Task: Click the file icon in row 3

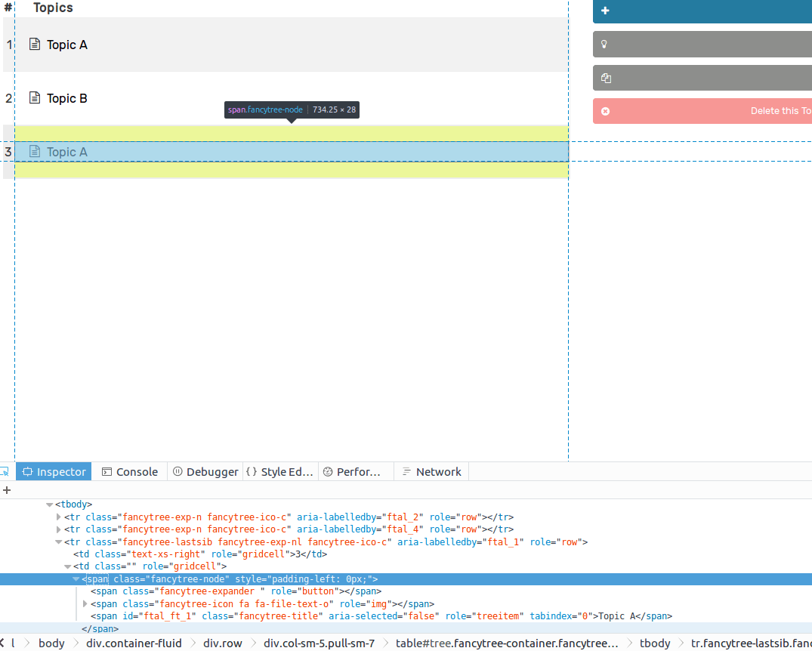Action: click(x=35, y=151)
